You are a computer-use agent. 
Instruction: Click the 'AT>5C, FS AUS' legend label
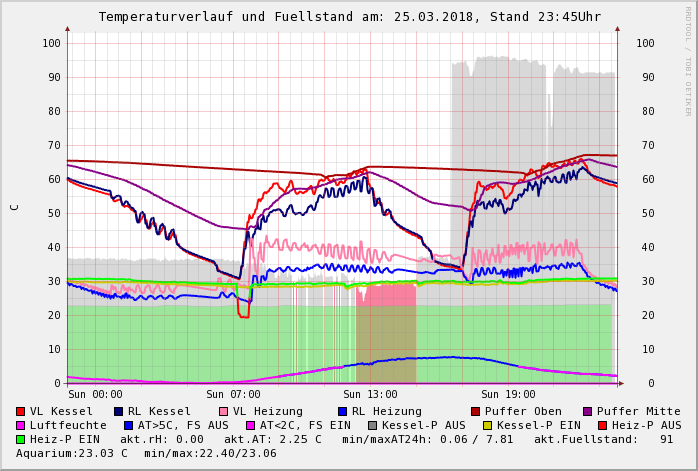click(x=183, y=425)
